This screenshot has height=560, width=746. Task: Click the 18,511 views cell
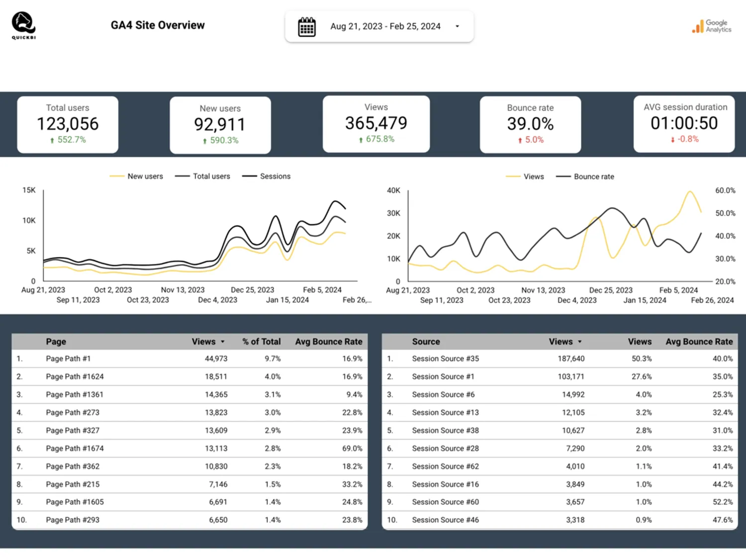click(x=216, y=376)
